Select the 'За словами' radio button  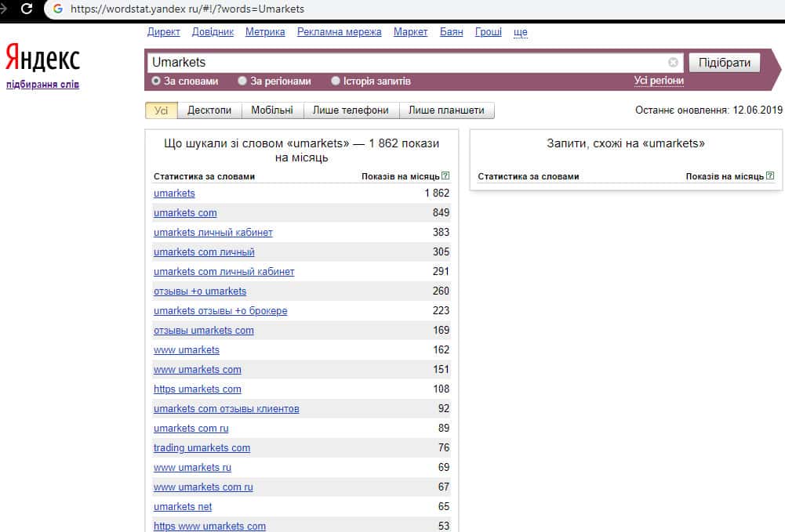[156, 81]
